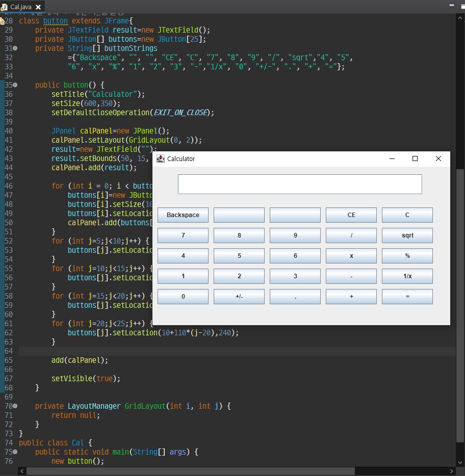Minimize the editor view using the top-right icon
465x476 pixels.
click(x=452, y=5)
